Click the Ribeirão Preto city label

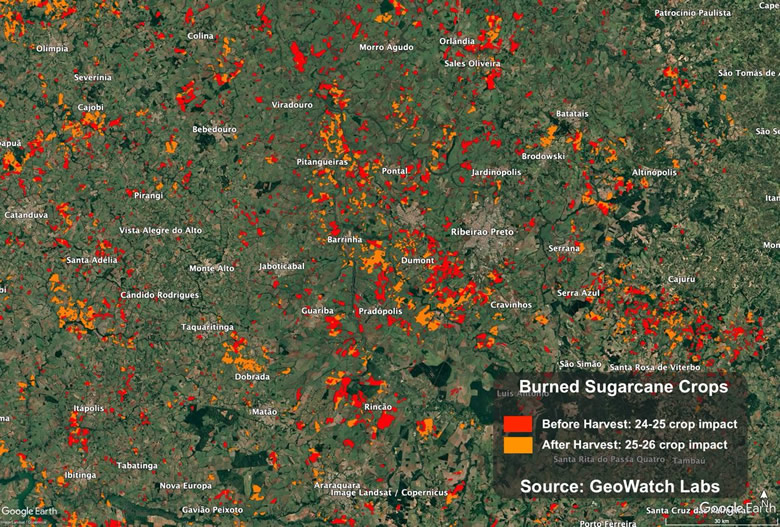(x=482, y=232)
